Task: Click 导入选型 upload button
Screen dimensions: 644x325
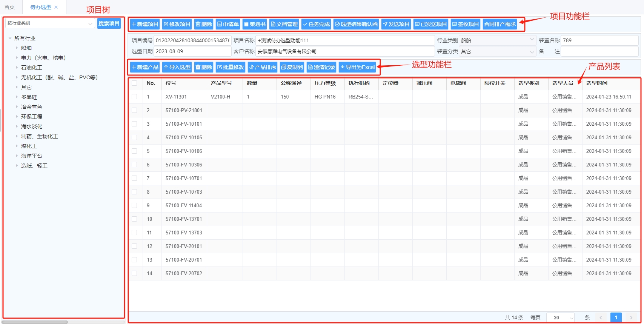Action: point(177,67)
